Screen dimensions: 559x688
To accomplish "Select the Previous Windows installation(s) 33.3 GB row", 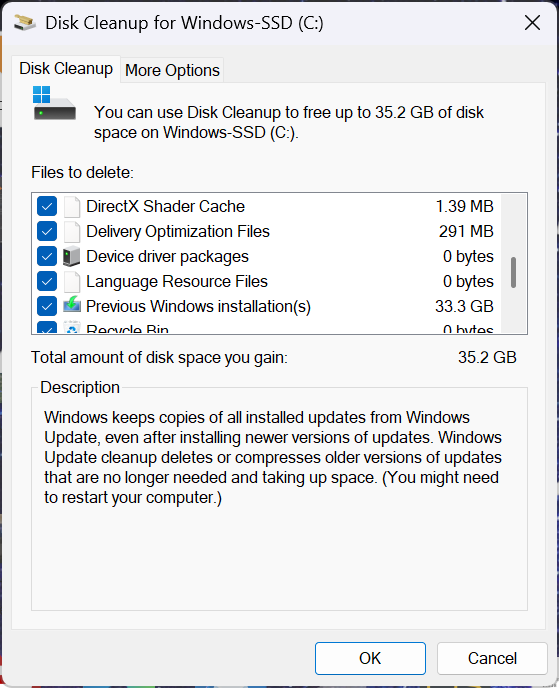I will tap(266, 307).
